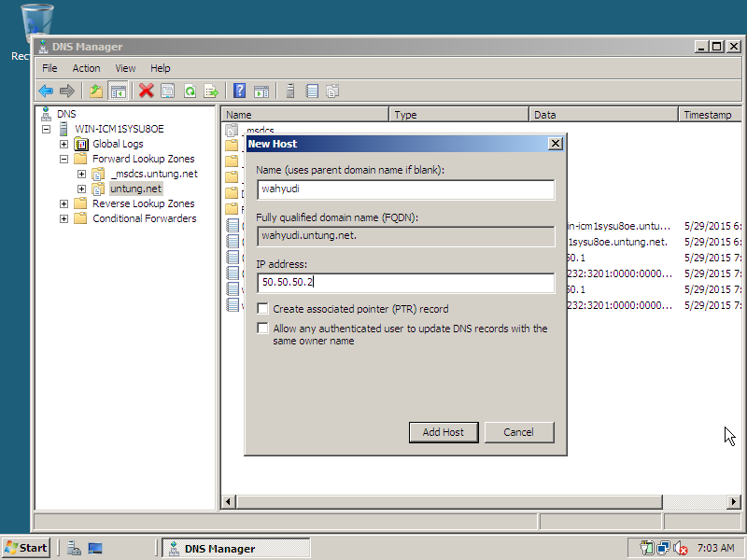Click horizontal scrollbar right arrow
The height and width of the screenshot is (560, 747).
click(x=734, y=501)
